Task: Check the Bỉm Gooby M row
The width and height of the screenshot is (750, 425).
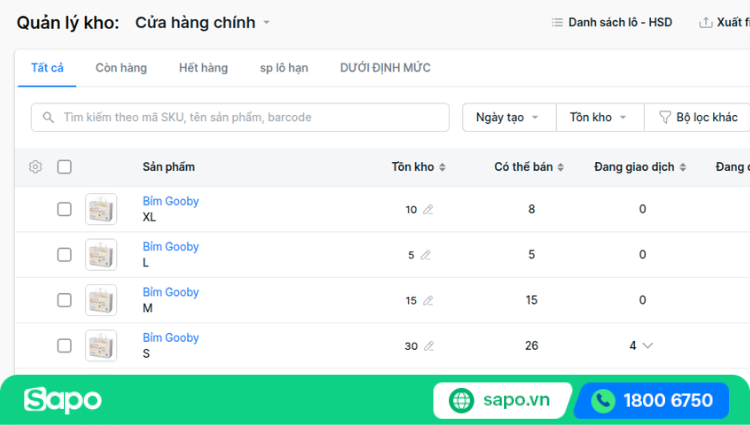Action: click(64, 300)
